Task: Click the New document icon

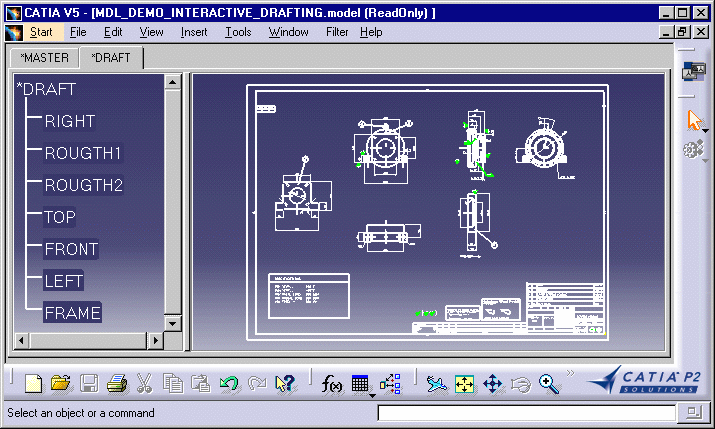Action: pos(34,383)
